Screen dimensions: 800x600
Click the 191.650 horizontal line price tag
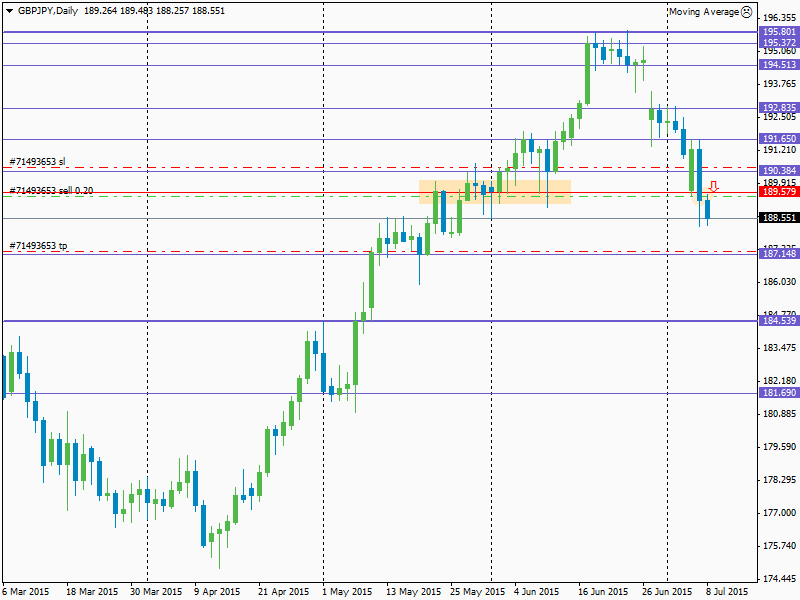click(779, 139)
